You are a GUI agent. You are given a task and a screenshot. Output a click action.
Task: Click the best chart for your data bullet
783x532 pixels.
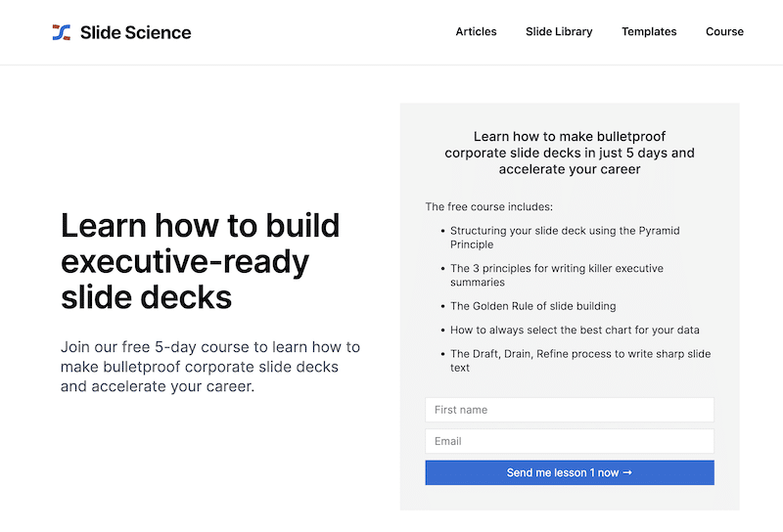pyautogui.click(x=575, y=330)
